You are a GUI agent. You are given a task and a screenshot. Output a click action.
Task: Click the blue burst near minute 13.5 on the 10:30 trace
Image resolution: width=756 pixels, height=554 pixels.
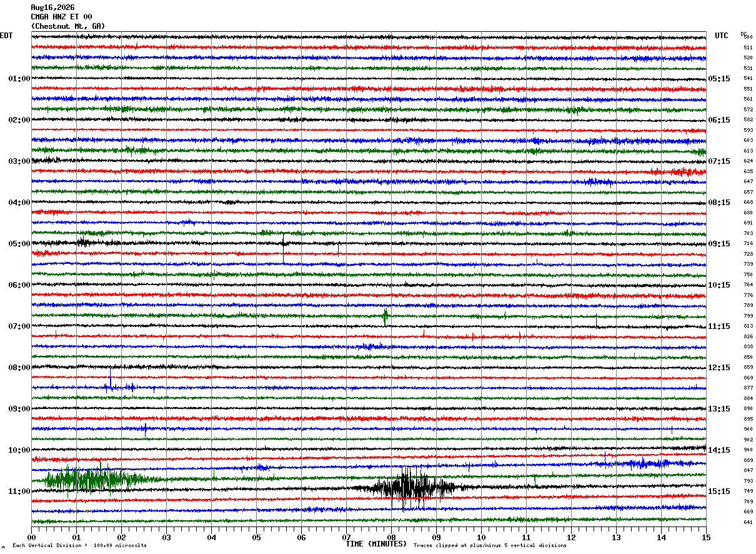pyautogui.click(x=647, y=463)
